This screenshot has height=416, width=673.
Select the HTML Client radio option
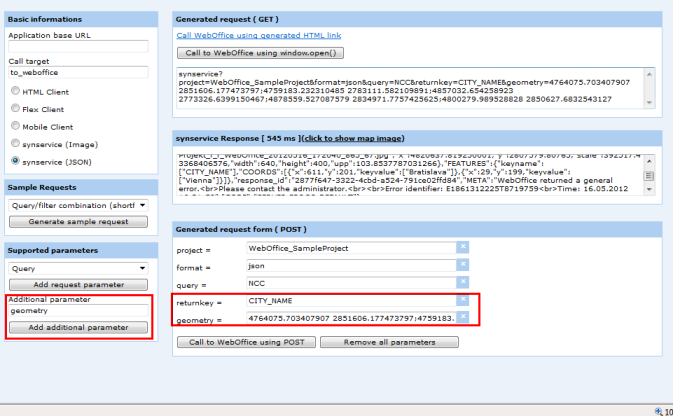(x=15, y=91)
